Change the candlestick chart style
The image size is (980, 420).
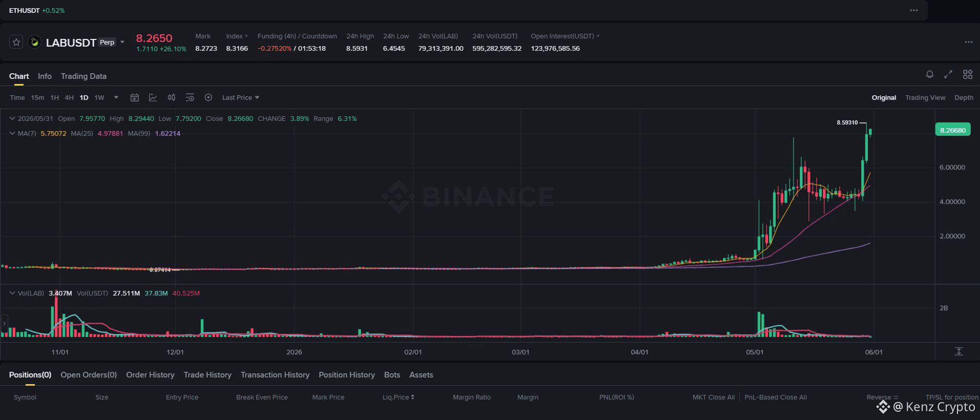(x=172, y=97)
